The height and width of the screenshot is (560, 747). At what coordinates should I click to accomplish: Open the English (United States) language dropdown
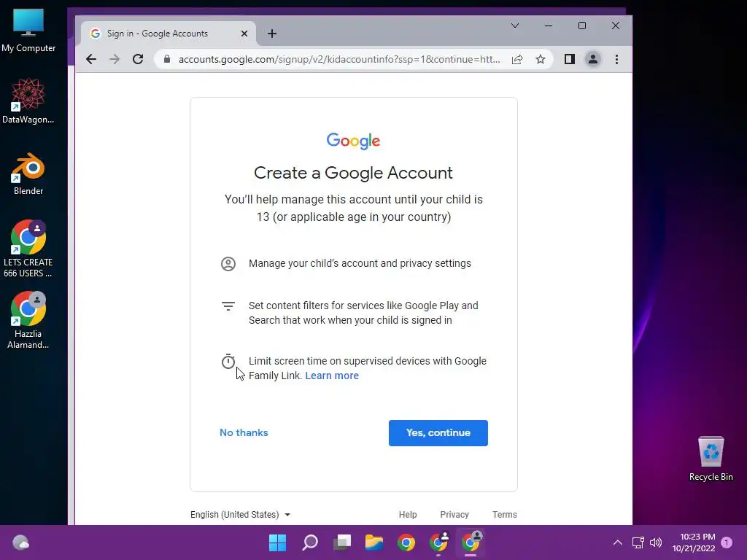coord(241,514)
